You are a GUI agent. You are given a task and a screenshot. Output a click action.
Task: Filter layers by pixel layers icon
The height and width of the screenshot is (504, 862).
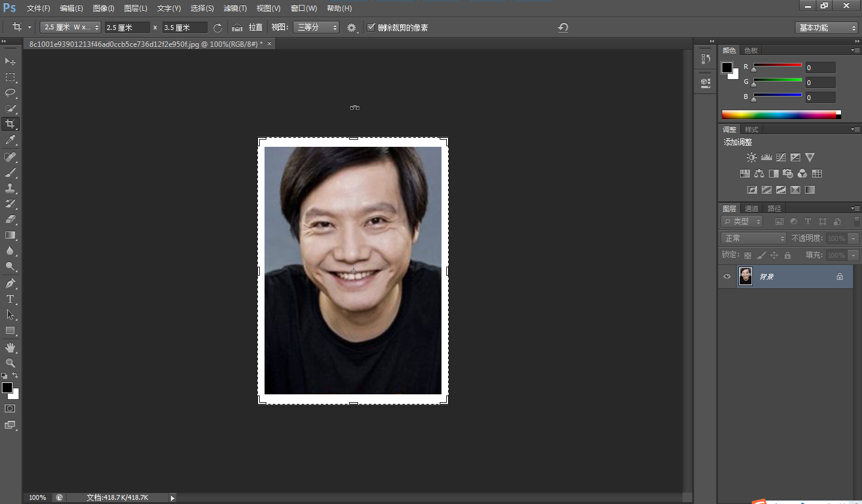[x=779, y=221]
